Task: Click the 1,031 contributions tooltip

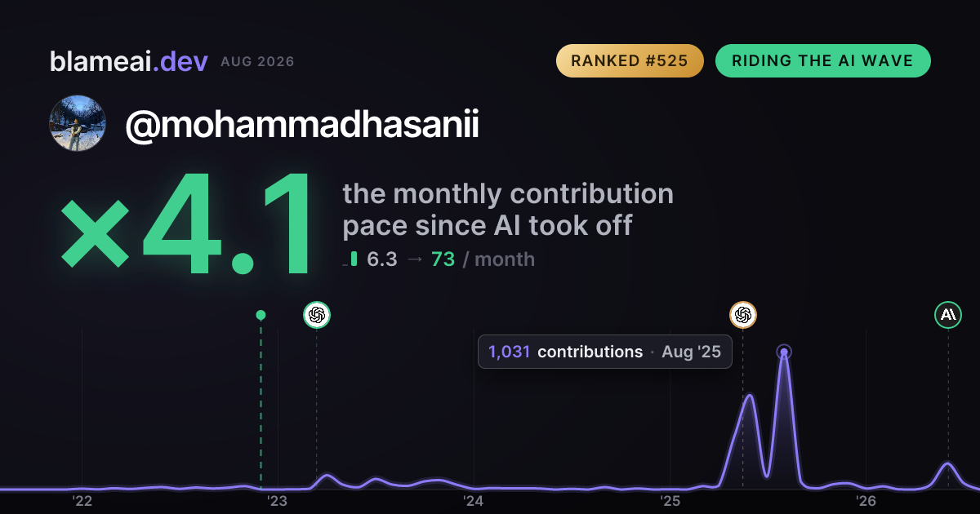Action: pos(605,352)
